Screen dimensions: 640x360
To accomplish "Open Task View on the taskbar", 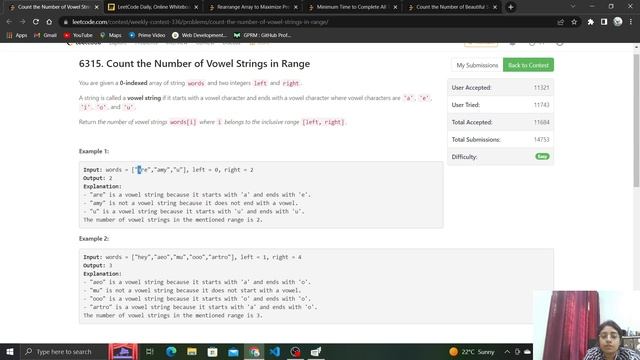I will (149, 351).
